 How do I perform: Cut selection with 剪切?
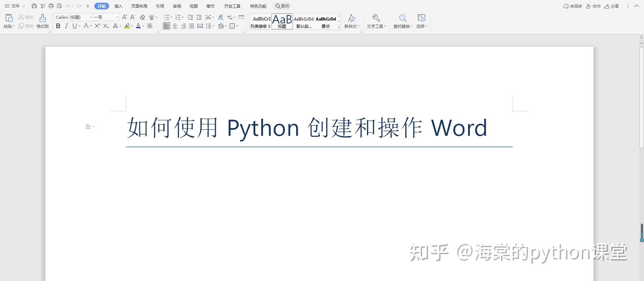[x=26, y=17]
